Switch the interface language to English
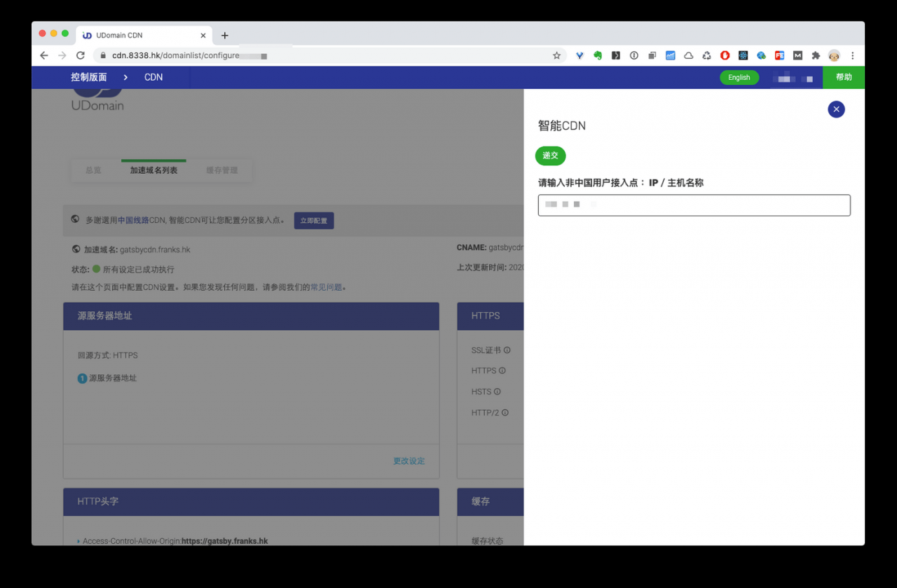The height and width of the screenshot is (588, 897). coord(739,77)
